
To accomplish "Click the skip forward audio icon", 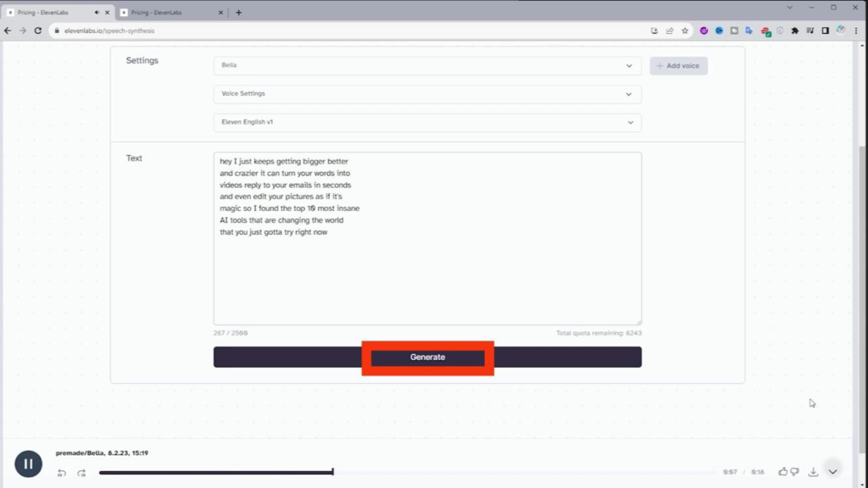I will [81, 473].
